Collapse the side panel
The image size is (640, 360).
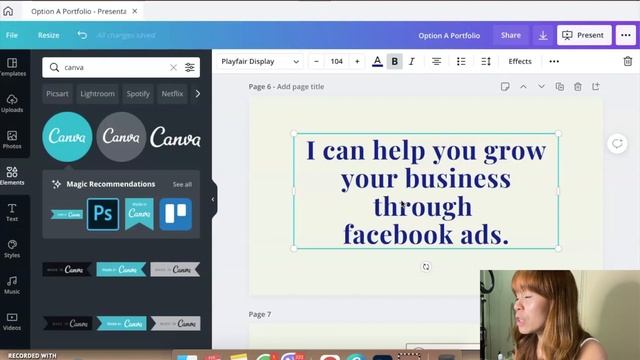pyautogui.click(x=213, y=199)
